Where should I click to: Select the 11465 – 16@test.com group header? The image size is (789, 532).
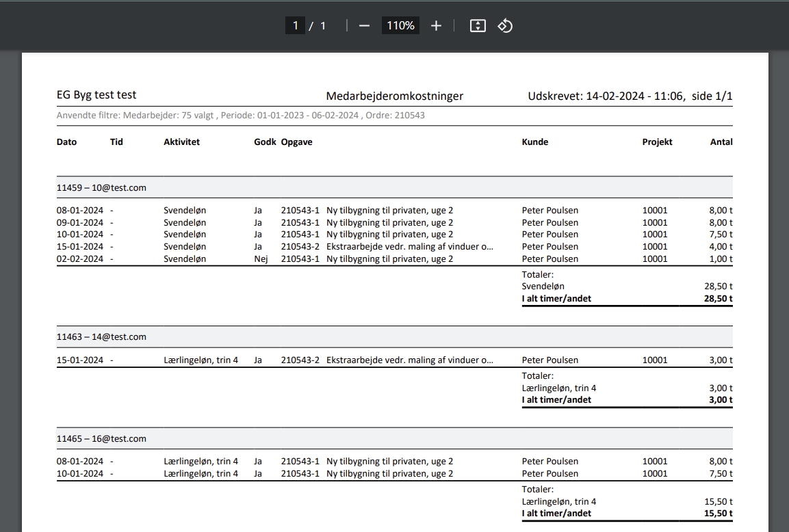click(101, 439)
